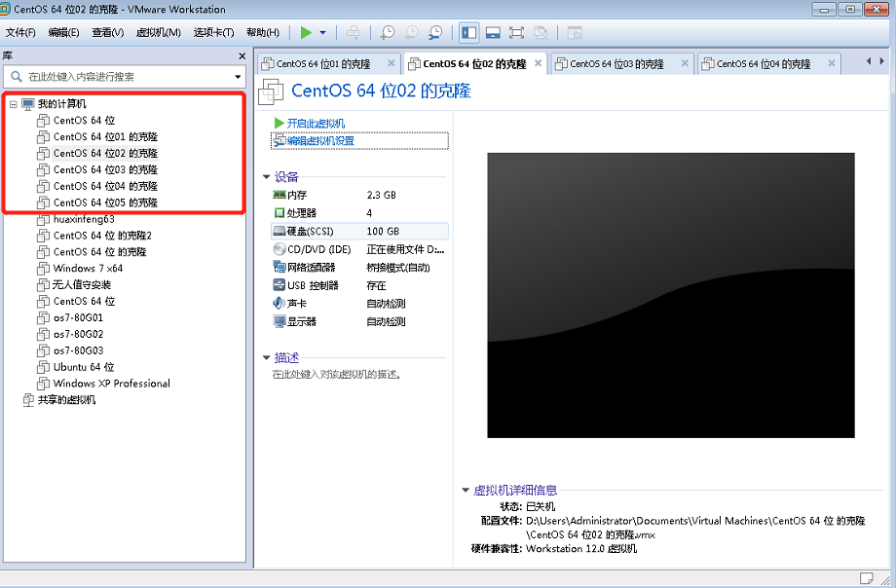This screenshot has width=896, height=588.
Task: Close the CentOS 64 位02 的克隆 tab
Action: coord(538,63)
